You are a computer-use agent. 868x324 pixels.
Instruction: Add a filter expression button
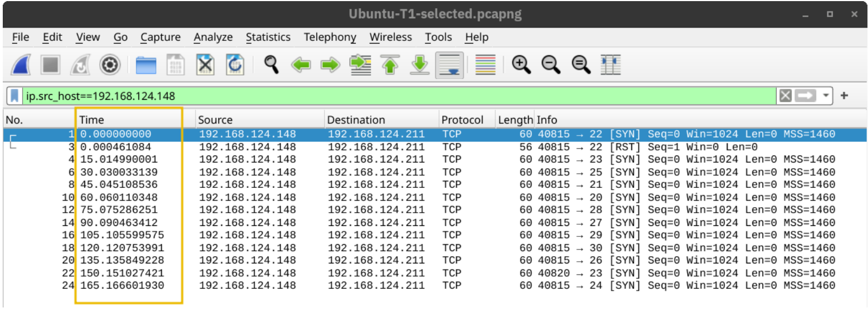pos(844,96)
